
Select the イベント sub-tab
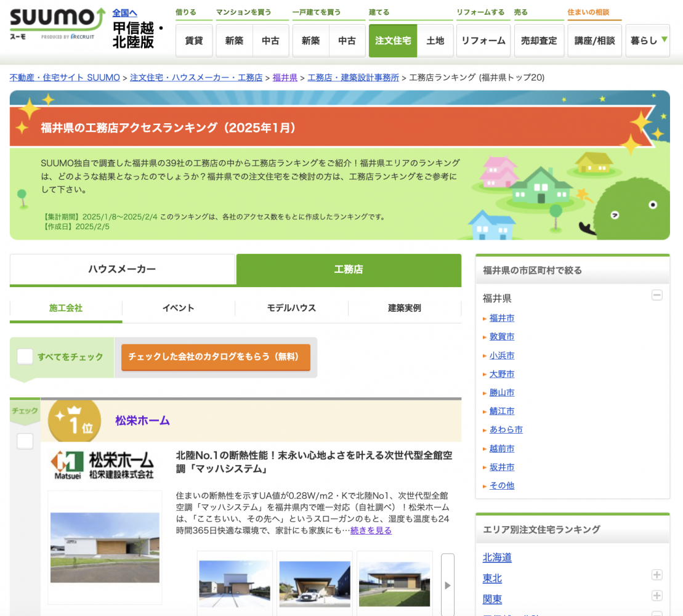[x=179, y=308]
